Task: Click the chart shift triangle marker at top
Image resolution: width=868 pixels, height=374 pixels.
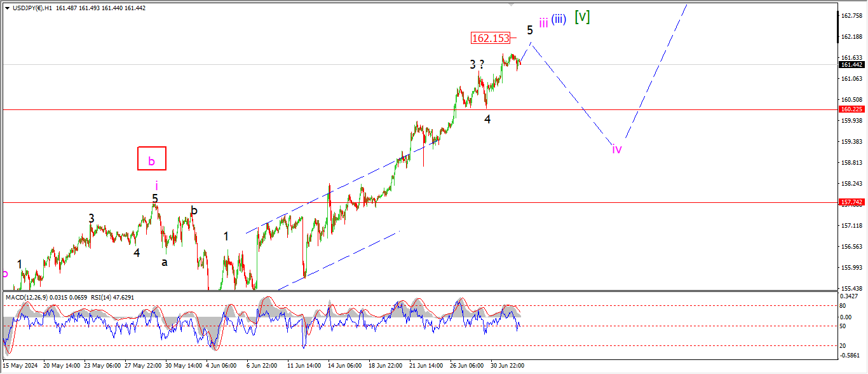Action: [x=510, y=3]
